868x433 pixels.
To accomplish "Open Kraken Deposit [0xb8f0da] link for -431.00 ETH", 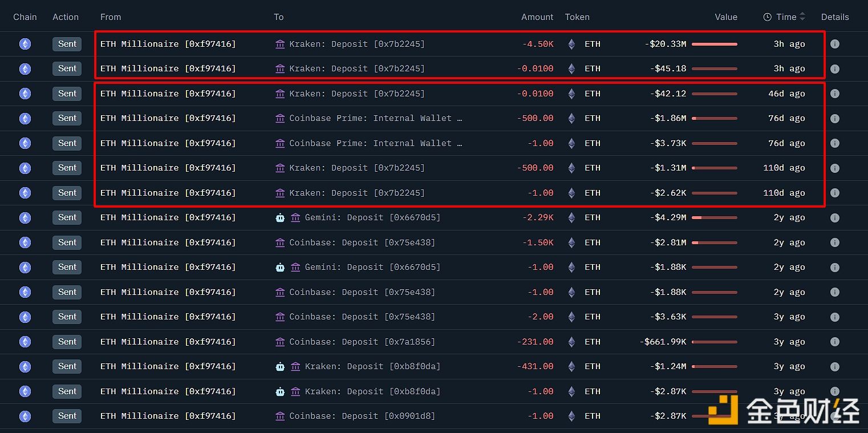I will coord(372,366).
